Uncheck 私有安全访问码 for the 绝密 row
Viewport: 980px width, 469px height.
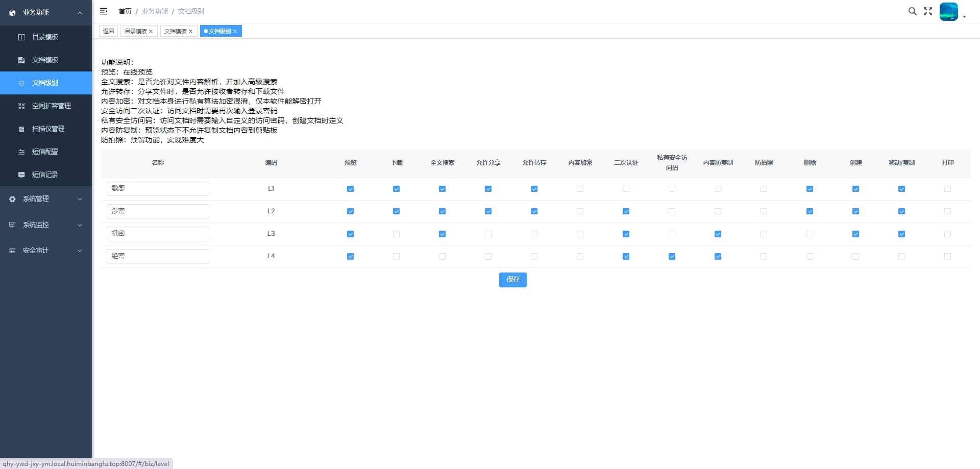click(x=672, y=257)
